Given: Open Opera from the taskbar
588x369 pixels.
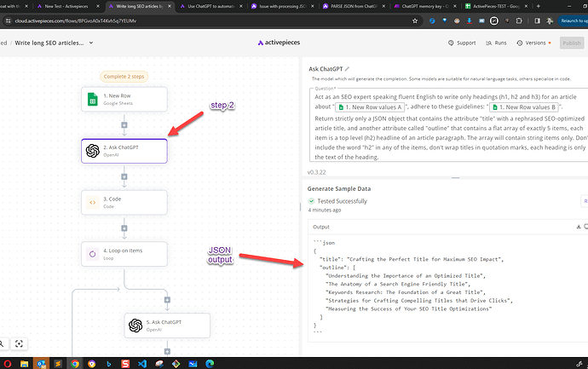Looking at the screenshot, I should tap(7, 363).
